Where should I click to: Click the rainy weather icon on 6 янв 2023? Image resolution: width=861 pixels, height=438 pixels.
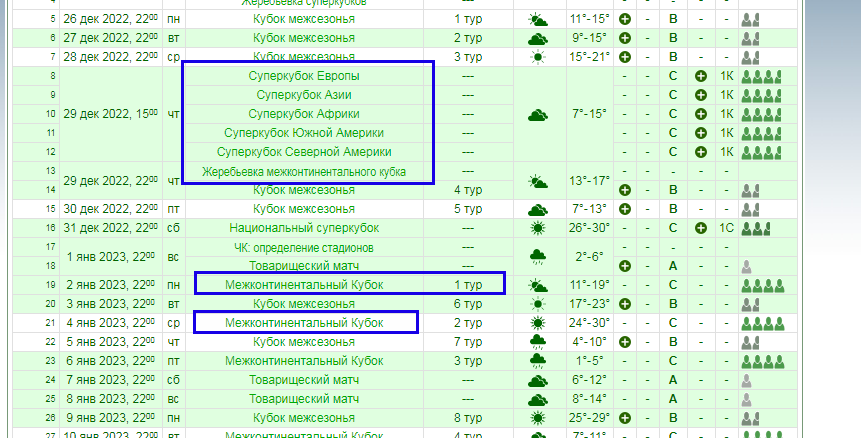click(538, 361)
